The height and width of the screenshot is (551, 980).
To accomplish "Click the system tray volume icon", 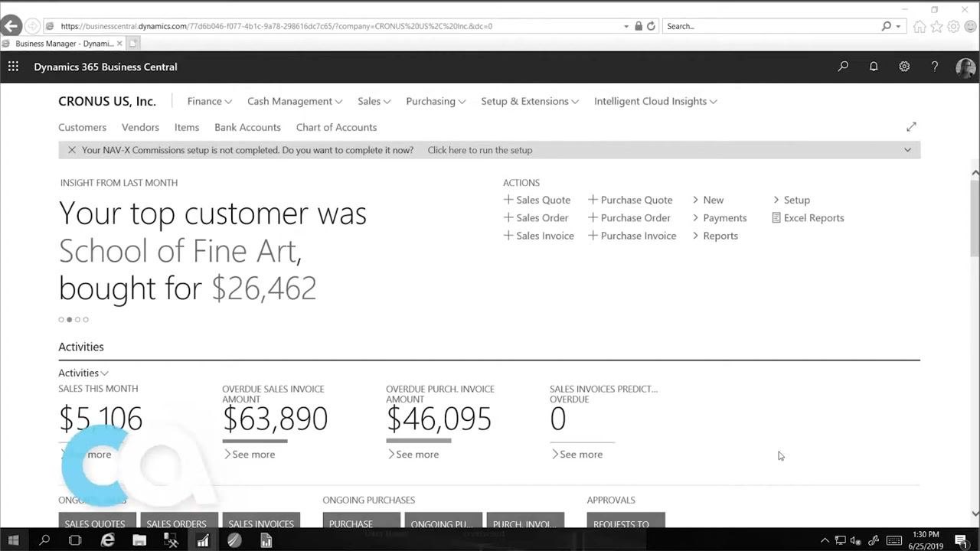I will tap(856, 540).
